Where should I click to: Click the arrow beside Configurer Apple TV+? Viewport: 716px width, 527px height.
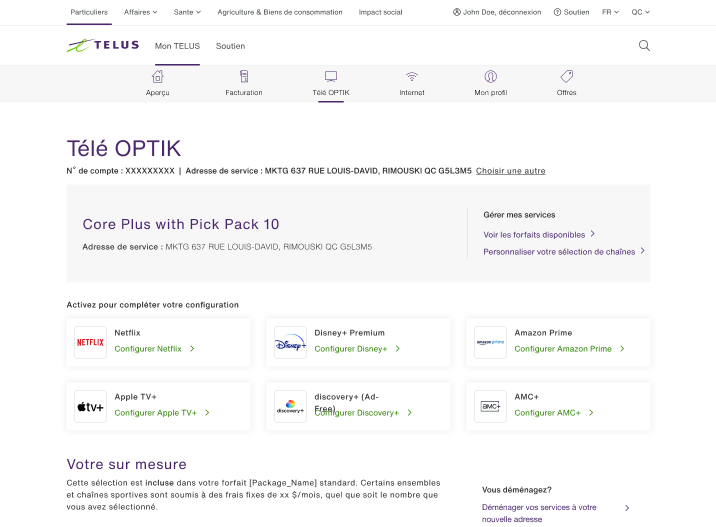tap(207, 412)
